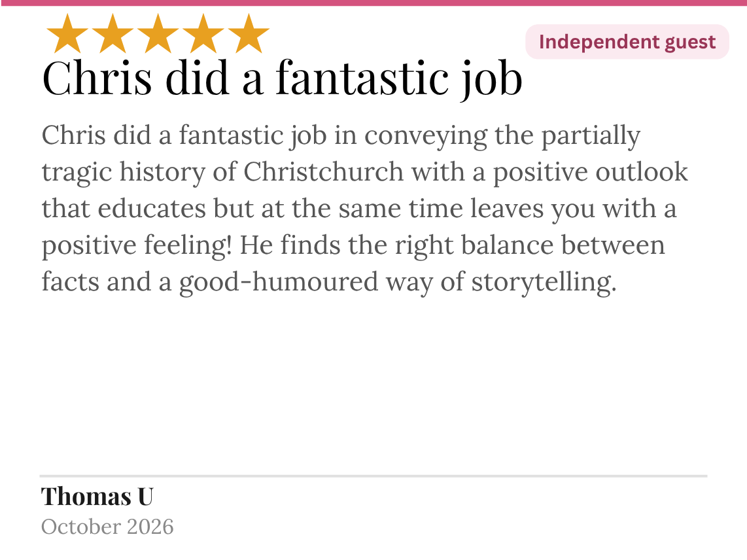Click the fourth gold rating star

[203, 34]
